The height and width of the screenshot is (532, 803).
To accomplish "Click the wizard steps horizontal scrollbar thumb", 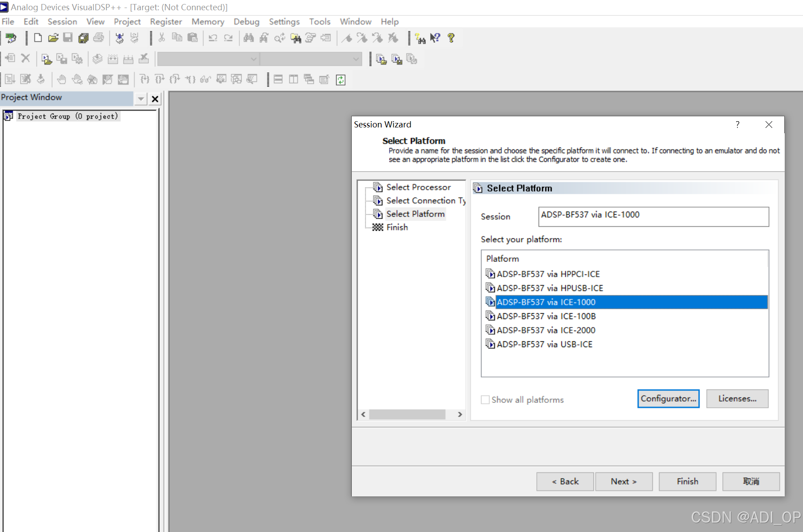I will coord(407,414).
